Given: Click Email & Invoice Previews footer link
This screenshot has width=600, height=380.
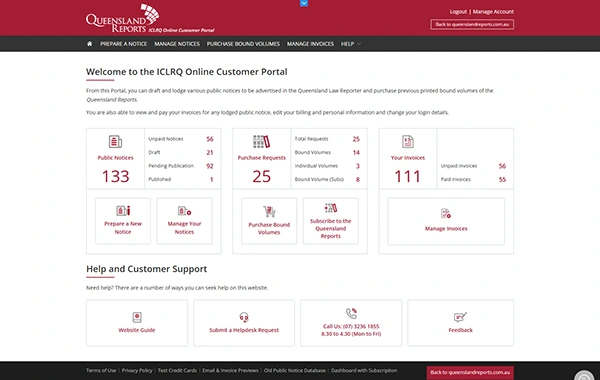Looking at the screenshot, I should 230,370.
